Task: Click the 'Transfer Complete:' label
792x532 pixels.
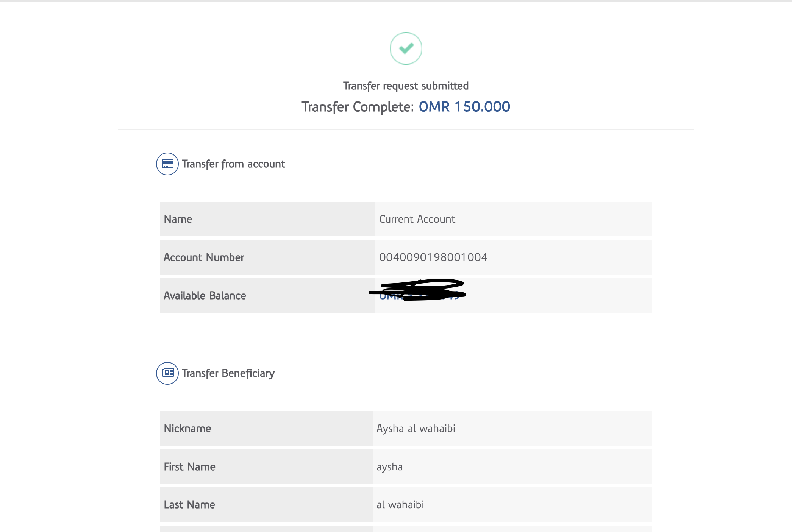Action: tap(358, 107)
